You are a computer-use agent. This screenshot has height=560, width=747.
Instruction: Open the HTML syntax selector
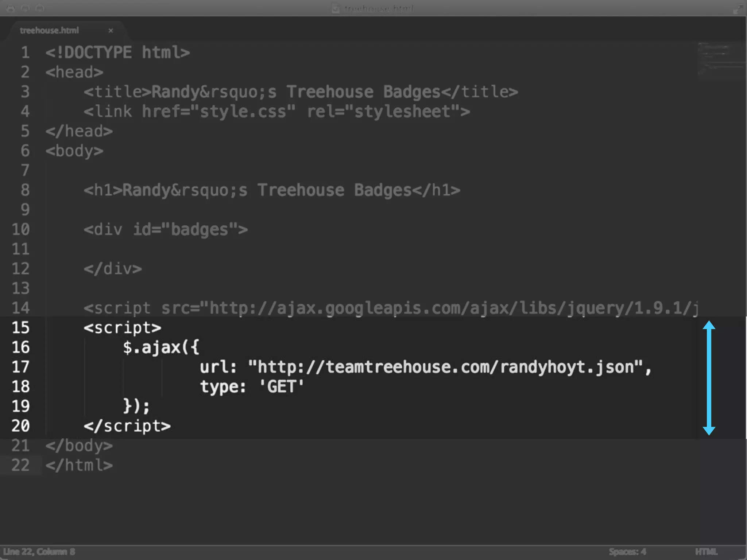coord(706,552)
